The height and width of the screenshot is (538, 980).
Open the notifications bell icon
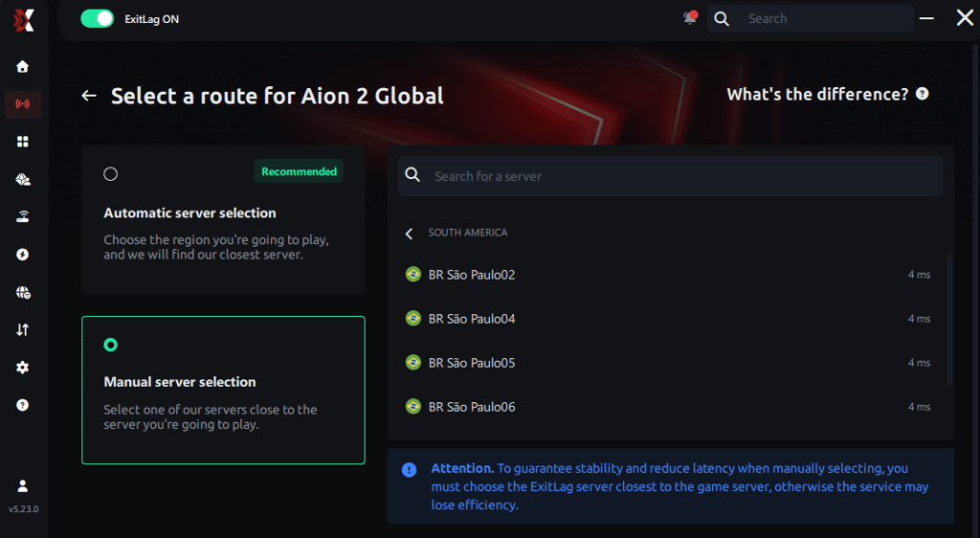(690, 18)
